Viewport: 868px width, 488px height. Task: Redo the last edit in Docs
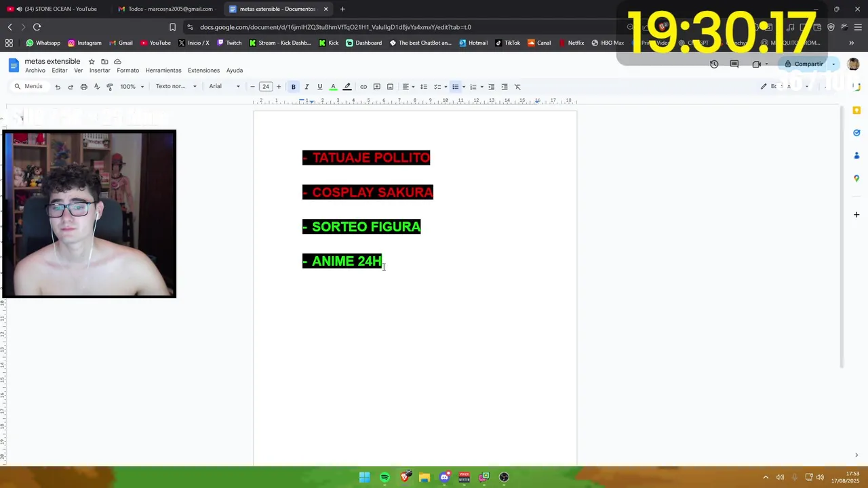pos(71,87)
